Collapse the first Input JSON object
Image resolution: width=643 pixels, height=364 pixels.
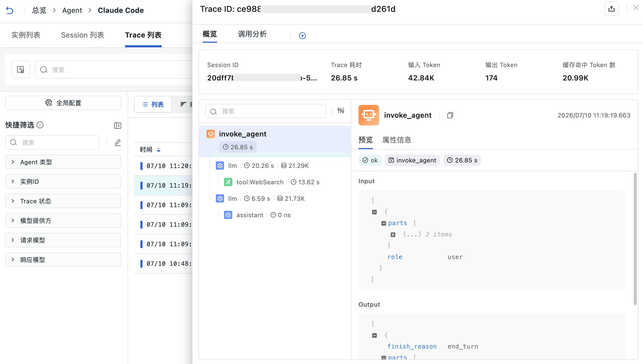374,212
